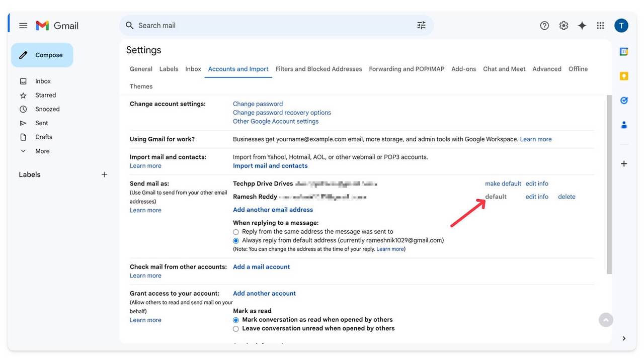Click Import mail and contacts link
Screen dimensions: 644x362
click(x=270, y=166)
